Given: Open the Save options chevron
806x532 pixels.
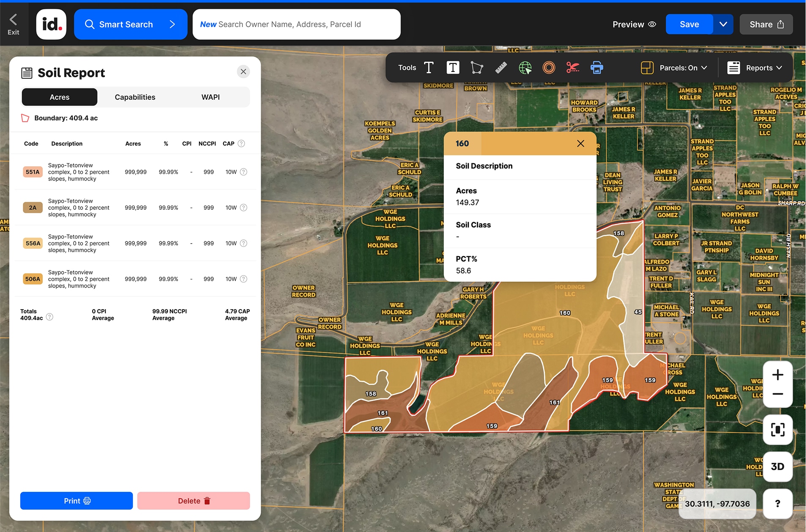Looking at the screenshot, I should click(x=723, y=24).
